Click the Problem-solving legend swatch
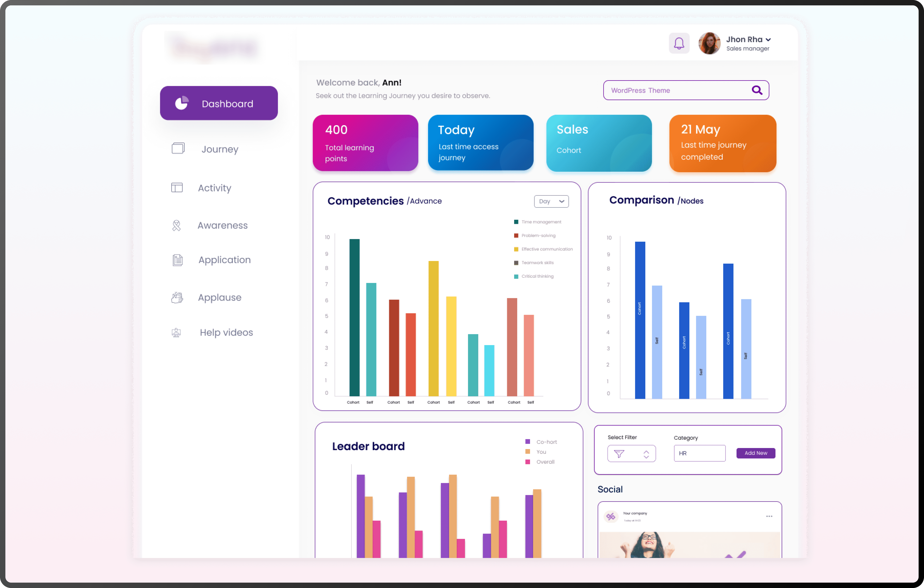924x588 pixels. tap(516, 236)
